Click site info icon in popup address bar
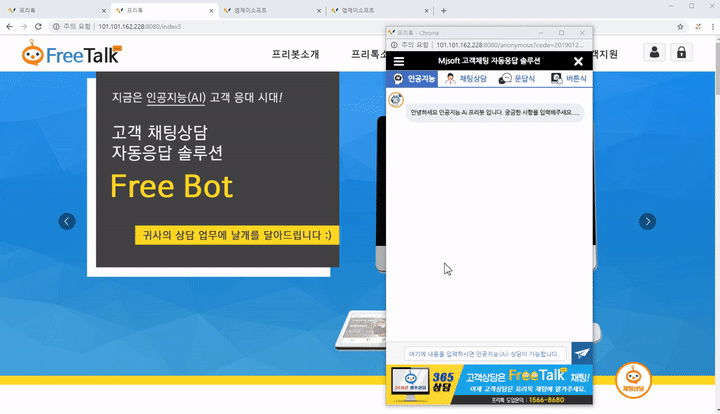 [x=394, y=45]
